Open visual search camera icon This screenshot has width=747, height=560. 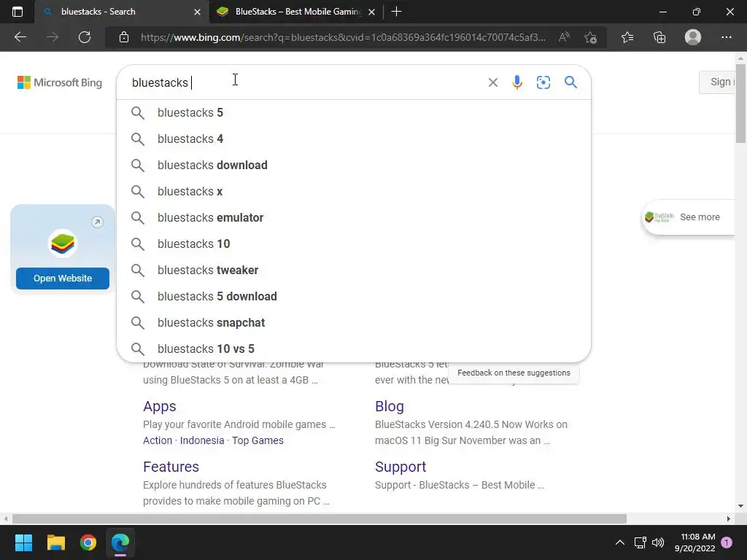(x=543, y=82)
